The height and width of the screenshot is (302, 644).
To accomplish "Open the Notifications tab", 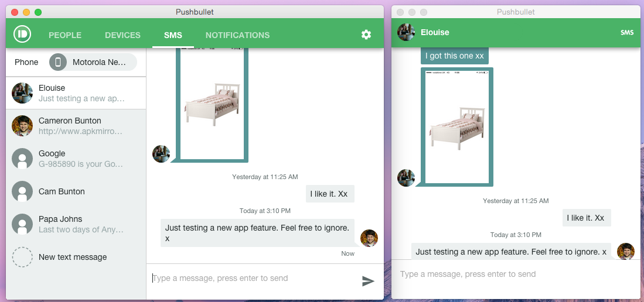I will 237,35.
